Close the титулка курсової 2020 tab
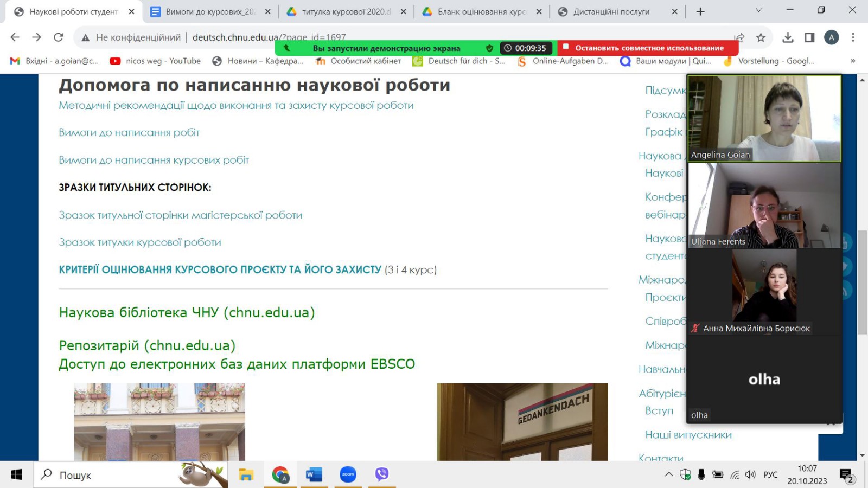This screenshot has height=488, width=868. (403, 11)
